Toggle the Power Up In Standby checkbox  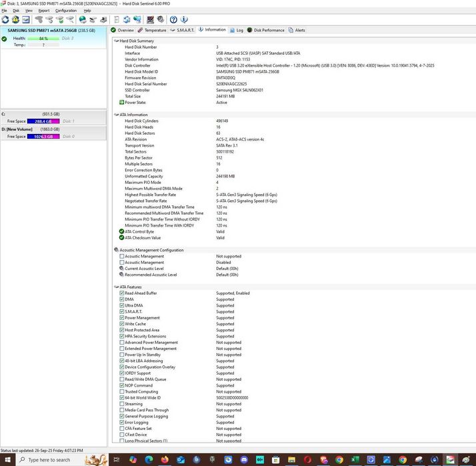122,355
